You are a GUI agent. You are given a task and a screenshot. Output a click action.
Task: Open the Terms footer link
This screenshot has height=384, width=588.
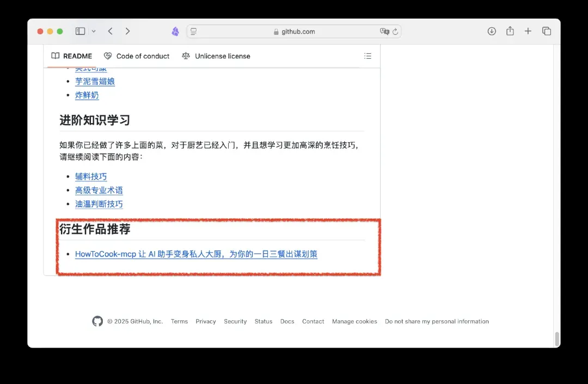click(x=179, y=321)
